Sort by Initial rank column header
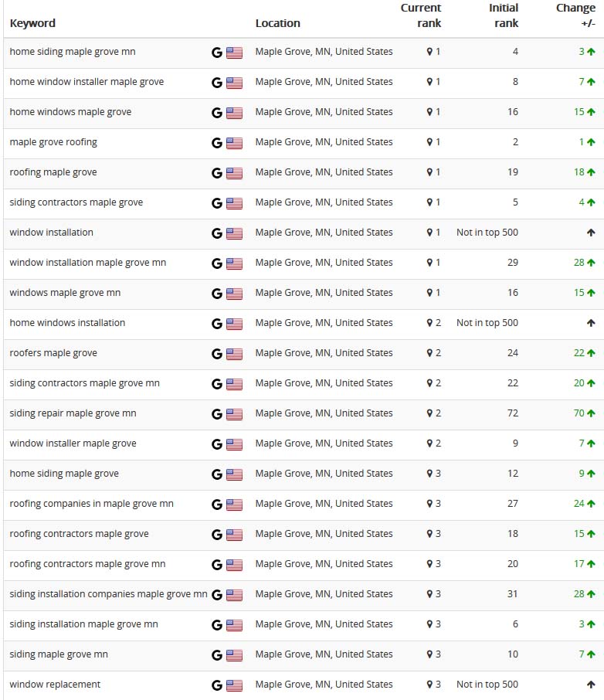The height and width of the screenshot is (700, 604). pyautogui.click(x=504, y=15)
